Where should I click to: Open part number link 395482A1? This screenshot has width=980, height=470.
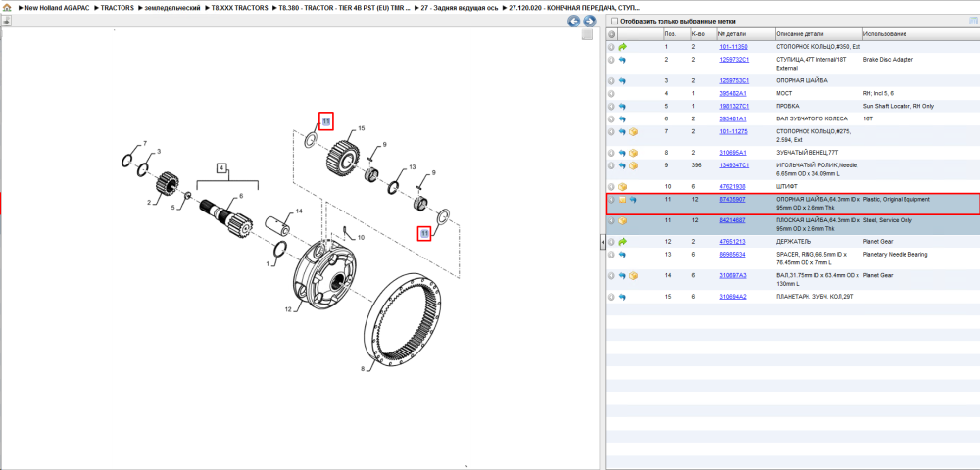(x=733, y=94)
